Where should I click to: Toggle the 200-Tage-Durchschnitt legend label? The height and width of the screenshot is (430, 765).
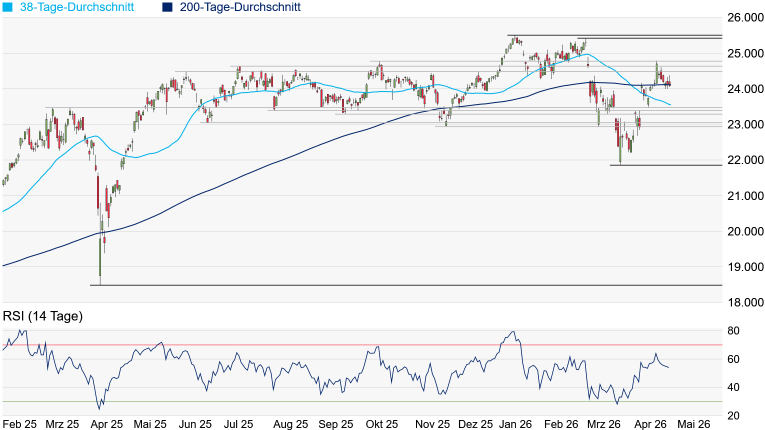pyautogui.click(x=239, y=7)
